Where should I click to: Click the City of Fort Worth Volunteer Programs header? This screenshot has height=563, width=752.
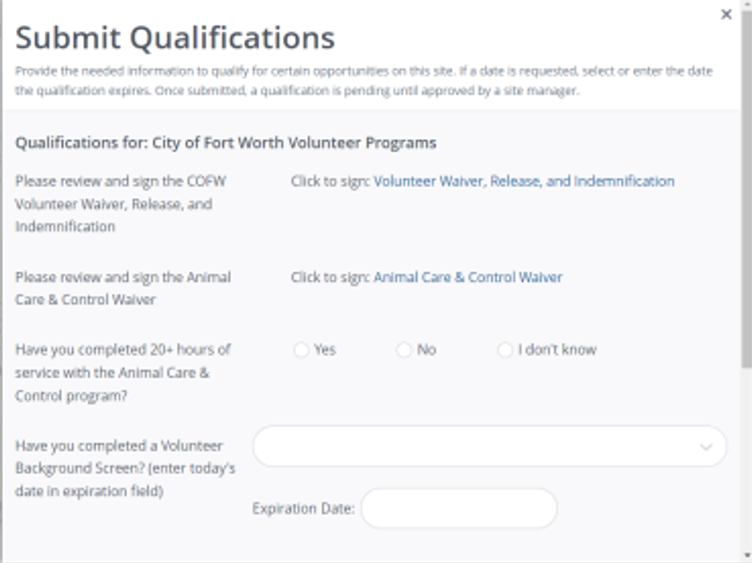pyautogui.click(x=225, y=143)
